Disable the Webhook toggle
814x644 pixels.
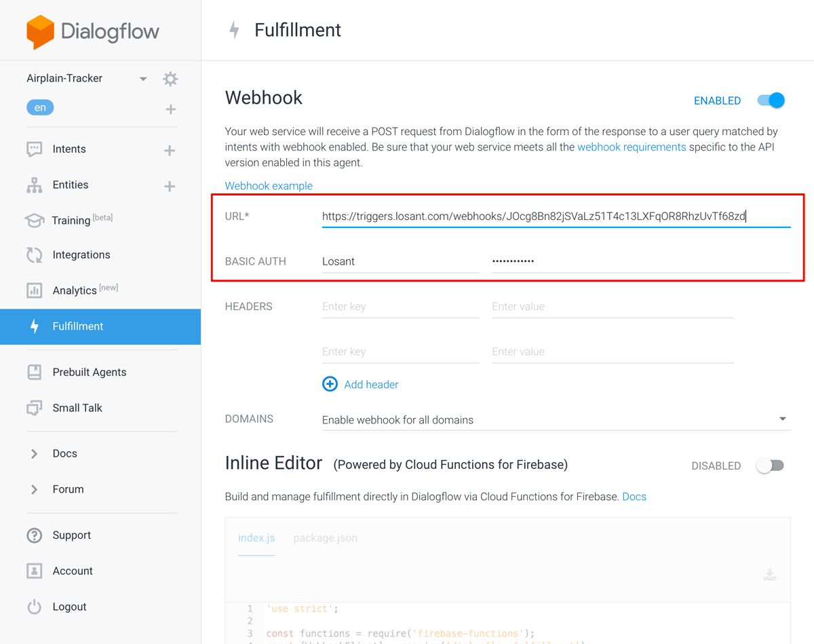(x=771, y=100)
